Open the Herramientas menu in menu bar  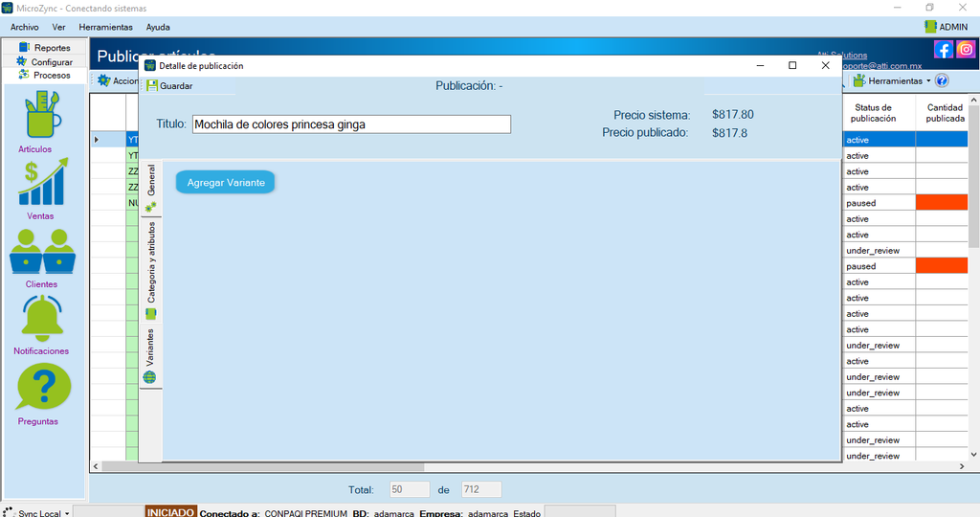(105, 27)
